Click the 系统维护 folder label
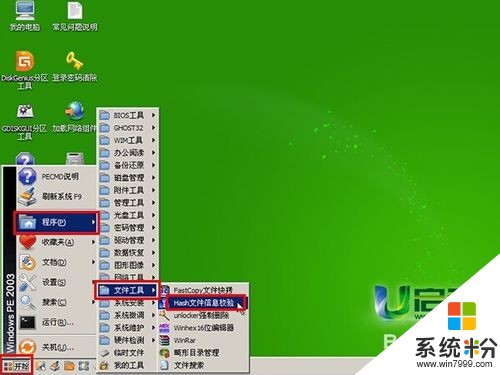 click(x=129, y=328)
